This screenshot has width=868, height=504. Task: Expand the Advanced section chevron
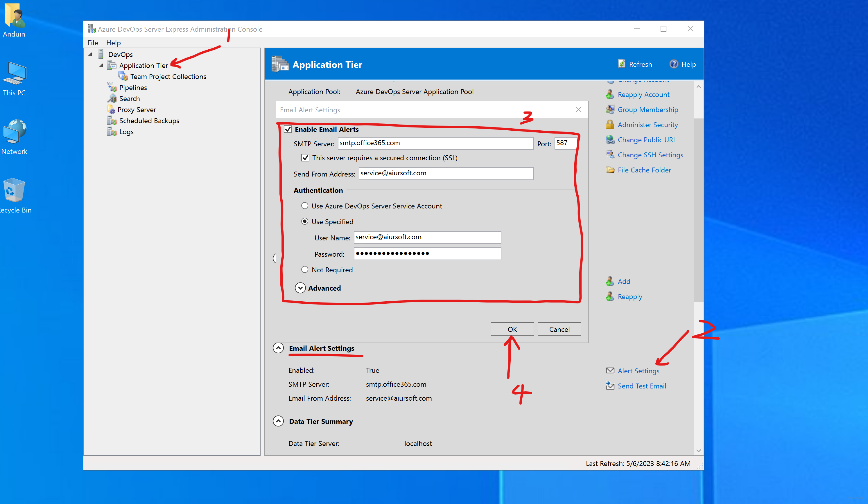coord(300,288)
